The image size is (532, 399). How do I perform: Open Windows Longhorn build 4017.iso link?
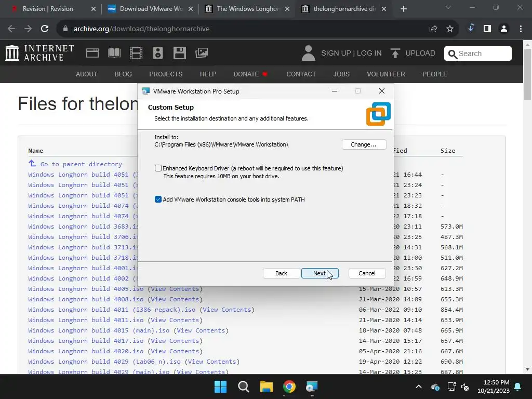(x=86, y=341)
